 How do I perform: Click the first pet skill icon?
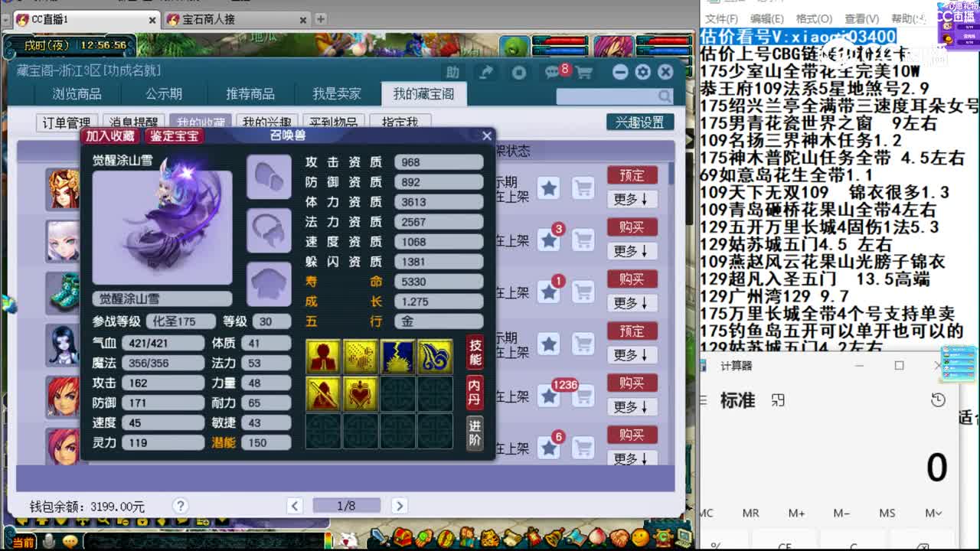pyautogui.click(x=323, y=355)
